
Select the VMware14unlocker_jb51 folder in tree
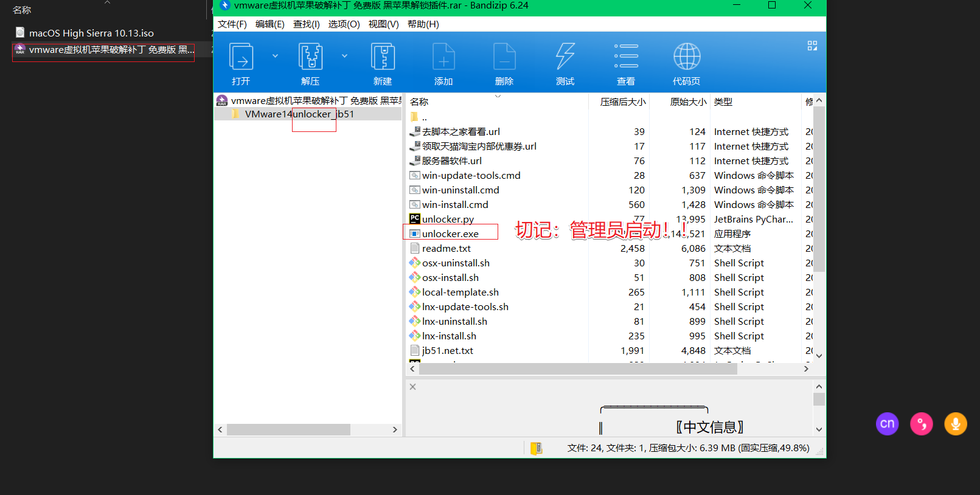[x=299, y=114]
